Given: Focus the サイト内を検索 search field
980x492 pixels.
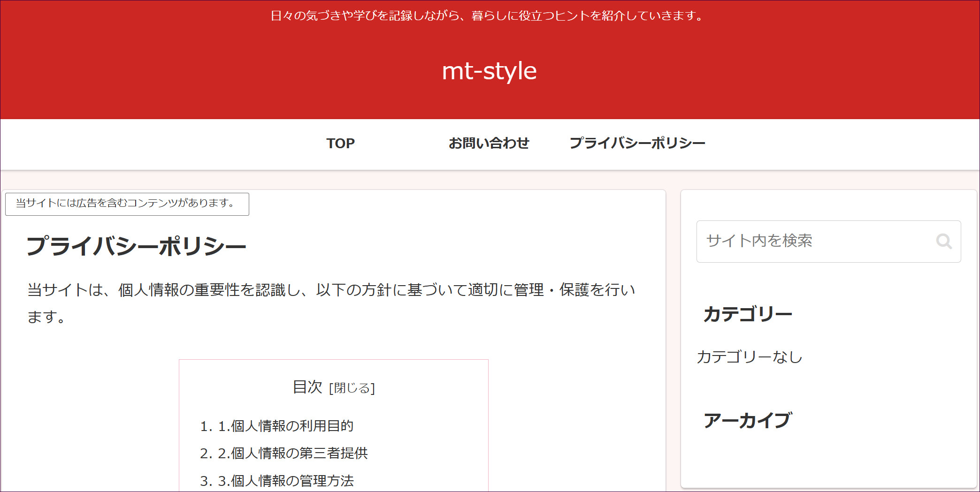Looking at the screenshot, I should point(828,241).
